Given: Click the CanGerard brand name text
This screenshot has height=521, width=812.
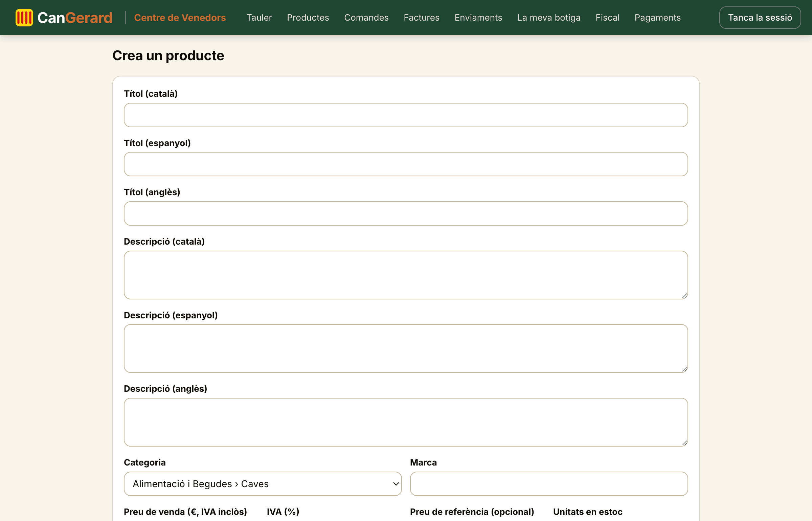Looking at the screenshot, I should click(75, 18).
